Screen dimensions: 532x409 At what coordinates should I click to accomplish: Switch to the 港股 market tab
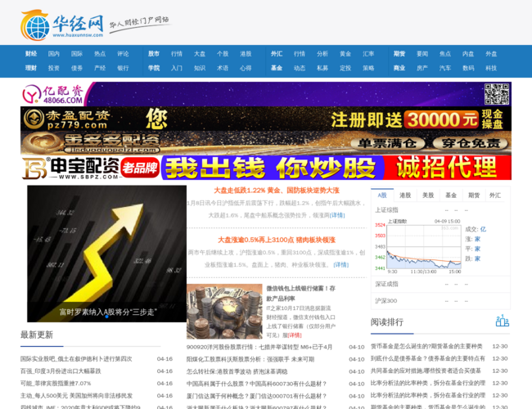click(405, 195)
